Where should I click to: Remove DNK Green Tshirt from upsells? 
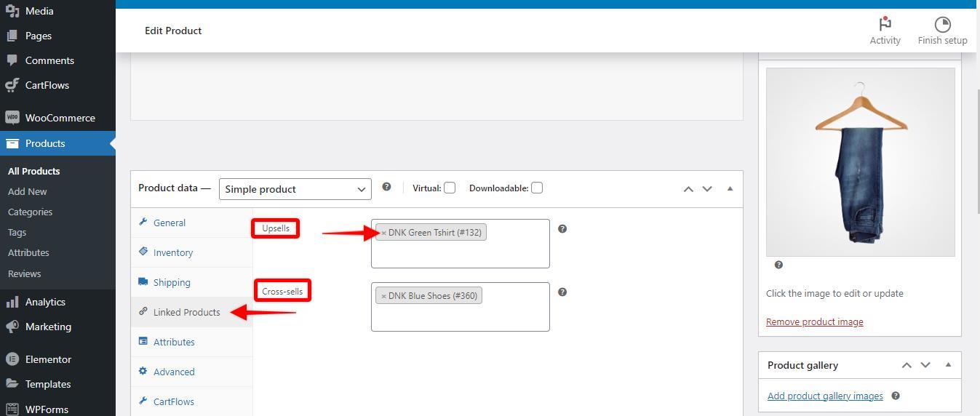pos(383,233)
